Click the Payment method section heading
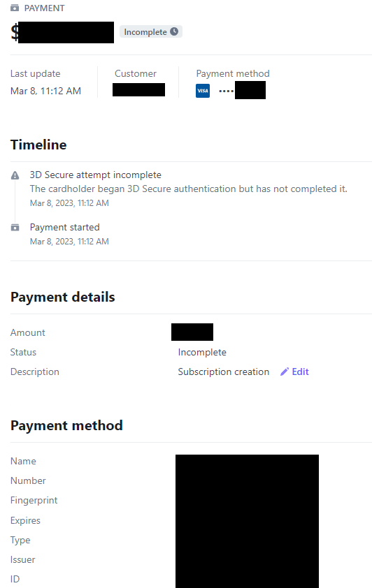 (x=66, y=425)
